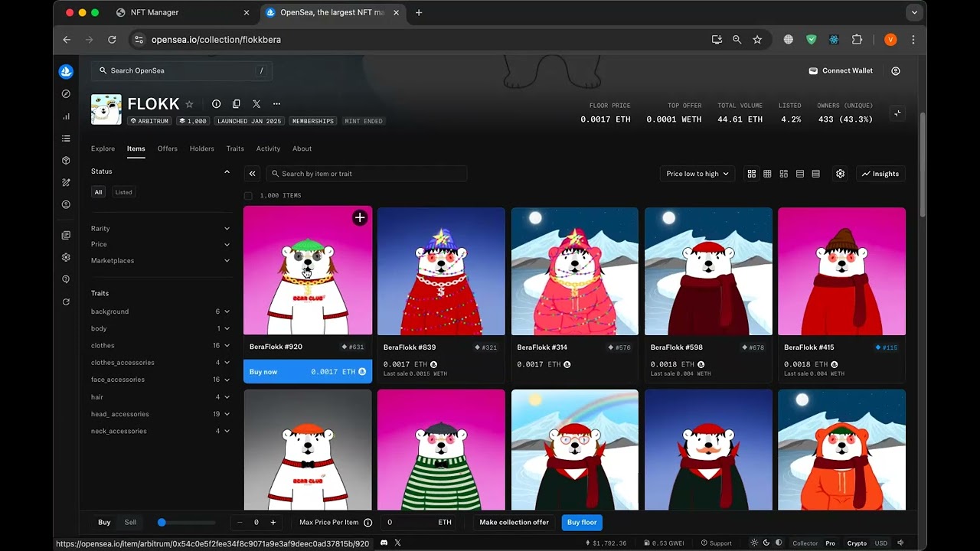The width and height of the screenshot is (980, 551).
Task: Select the Listed status filter
Action: pyautogui.click(x=123, y=192)
